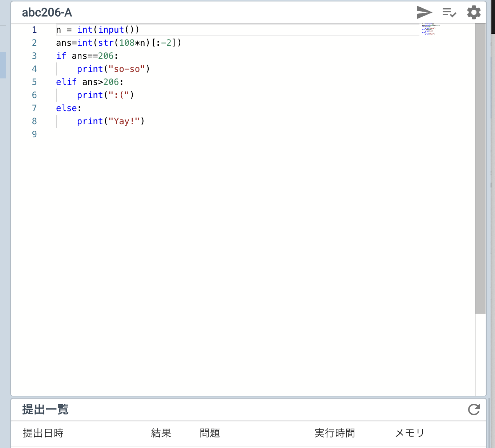Click the 'else:' line
495x448 pixels.
point(69,108)
